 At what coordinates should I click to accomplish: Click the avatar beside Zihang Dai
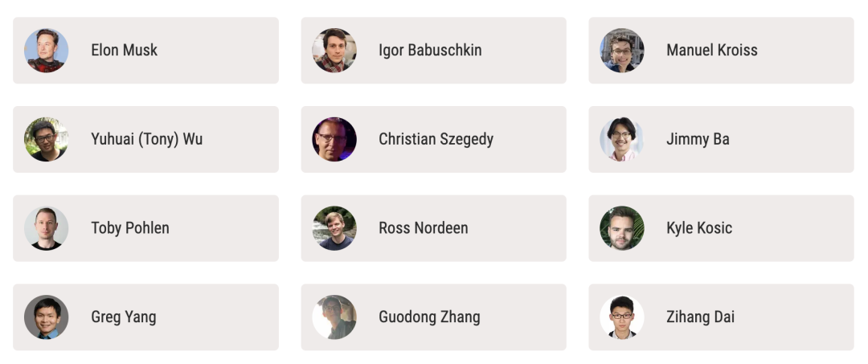pyautogui.click(x=622, y=317)
